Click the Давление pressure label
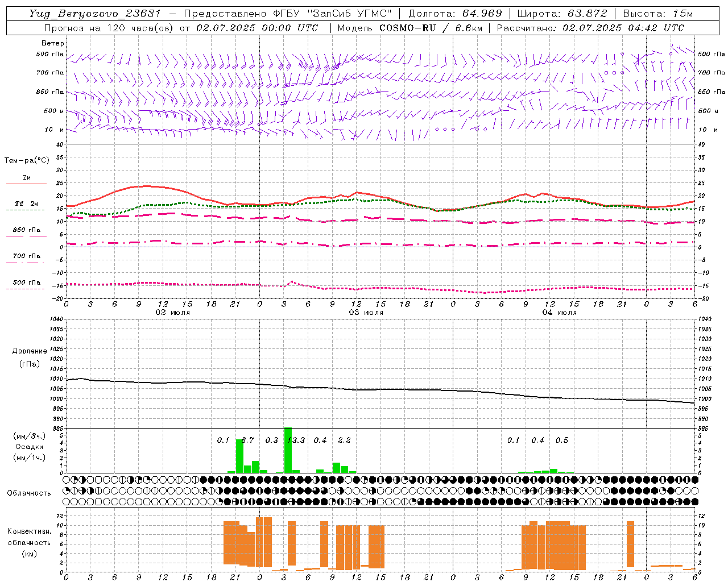This screenshot has height=582, width=728. (30, 351)
